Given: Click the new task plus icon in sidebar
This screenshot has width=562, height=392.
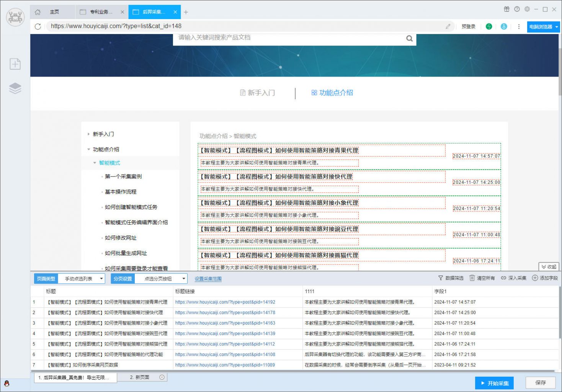Looking at the screenshot, I should (x=15, y=64).
